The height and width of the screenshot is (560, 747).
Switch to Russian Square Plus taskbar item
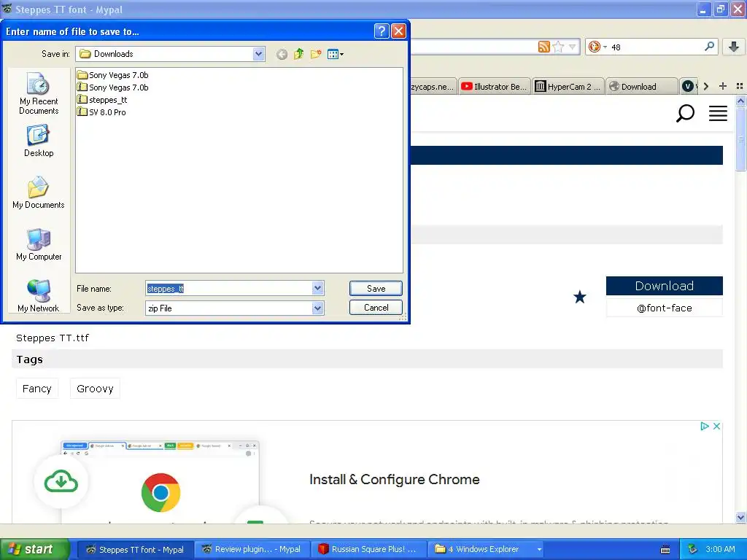[369, 549]
